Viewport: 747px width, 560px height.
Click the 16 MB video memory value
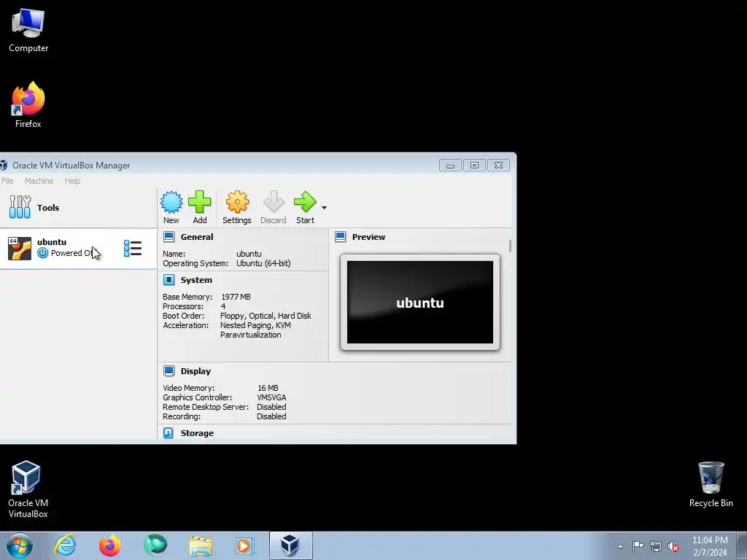click(268, 388)
